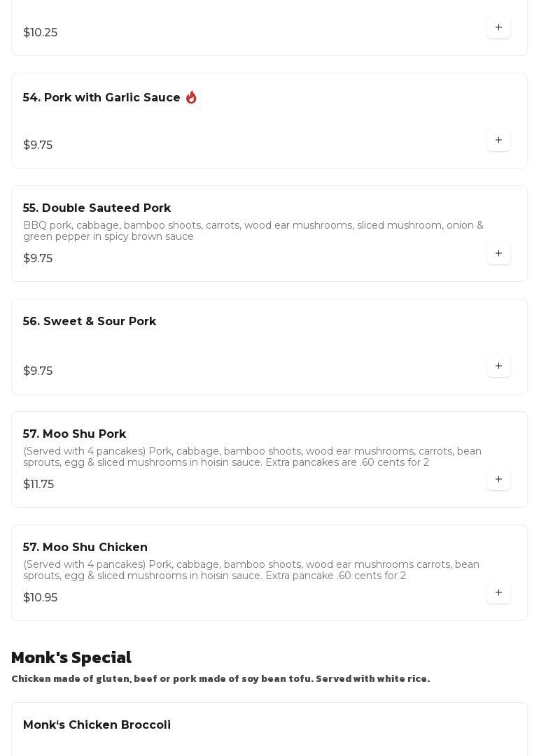Open 57. Moo Shu Chicken title
This screenshot has width=539, height=756.
click(x=85, y=548)
